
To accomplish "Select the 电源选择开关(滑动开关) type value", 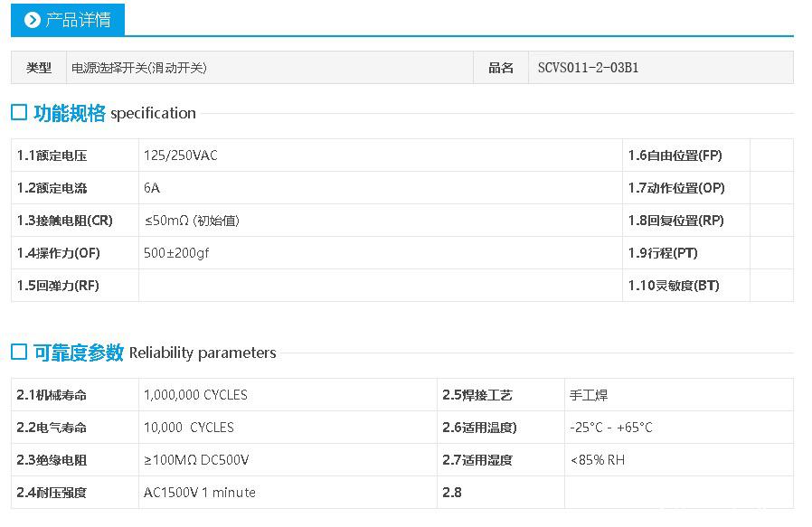I will pos(139,68).
